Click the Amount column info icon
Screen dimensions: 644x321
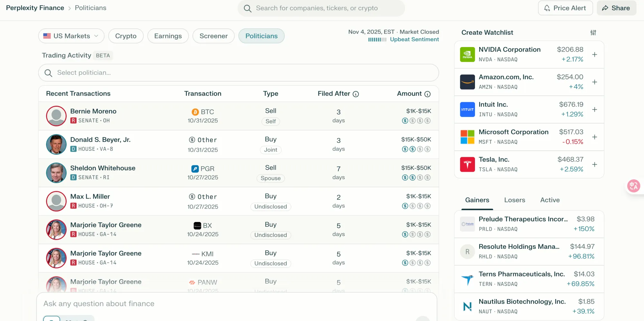pyautogui.click(x=427, y=94)
